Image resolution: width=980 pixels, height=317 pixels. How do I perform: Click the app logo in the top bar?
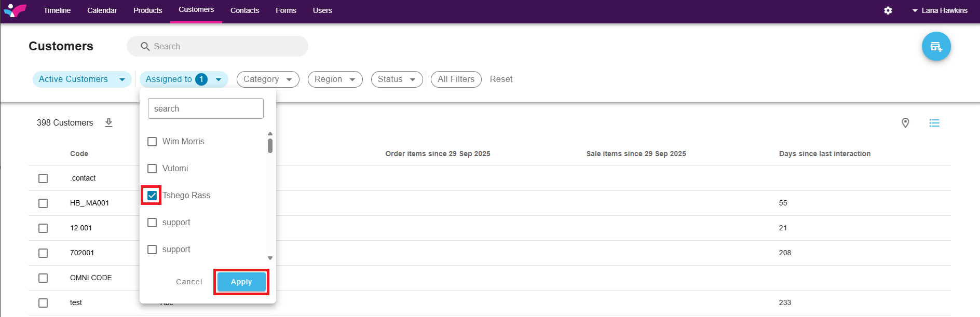[x=15, y=10]
